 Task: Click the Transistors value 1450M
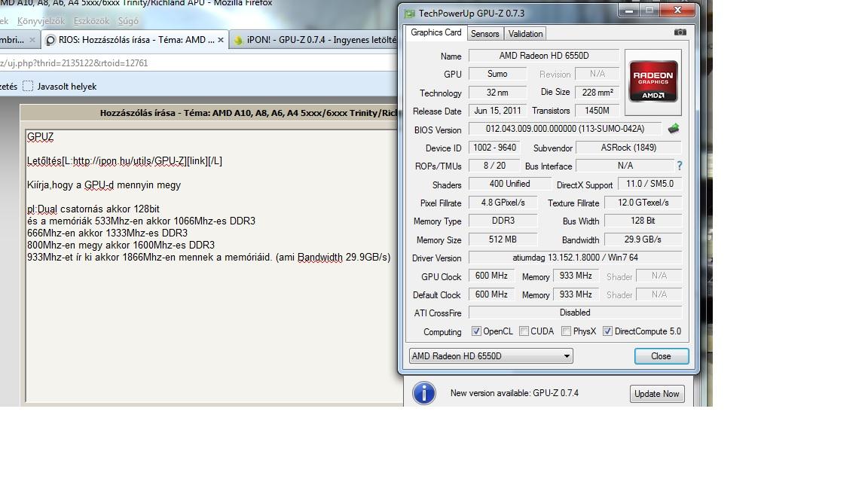click(x=598, y=111)
